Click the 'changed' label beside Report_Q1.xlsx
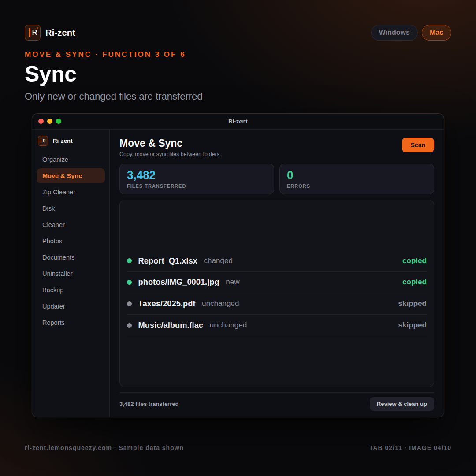Image resolution: width=476 pixels, height=476 pixels. click(x=218, y=261)
